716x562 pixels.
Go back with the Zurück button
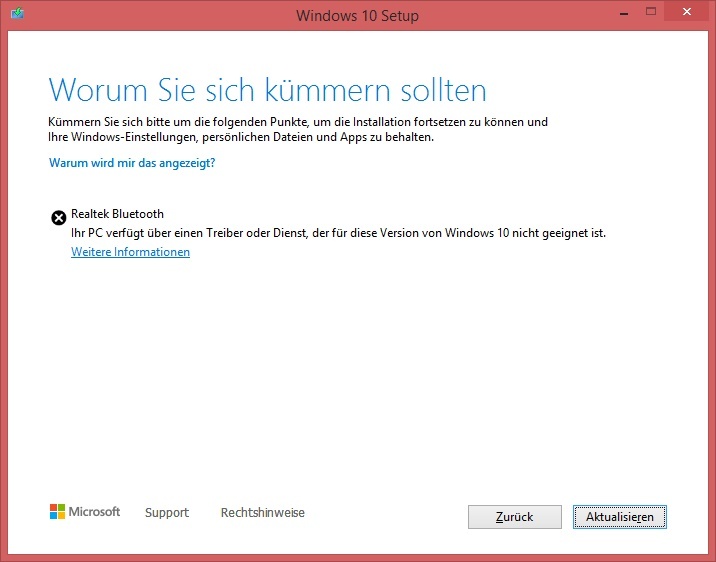[x=515, y=517]
